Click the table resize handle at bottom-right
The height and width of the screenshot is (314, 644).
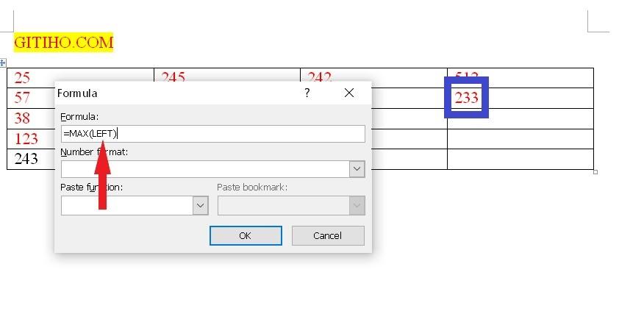tap(595, 172)
